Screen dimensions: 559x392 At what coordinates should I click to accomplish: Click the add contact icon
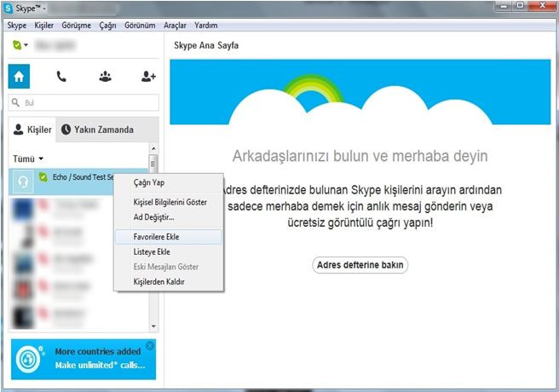coord(148,76)
